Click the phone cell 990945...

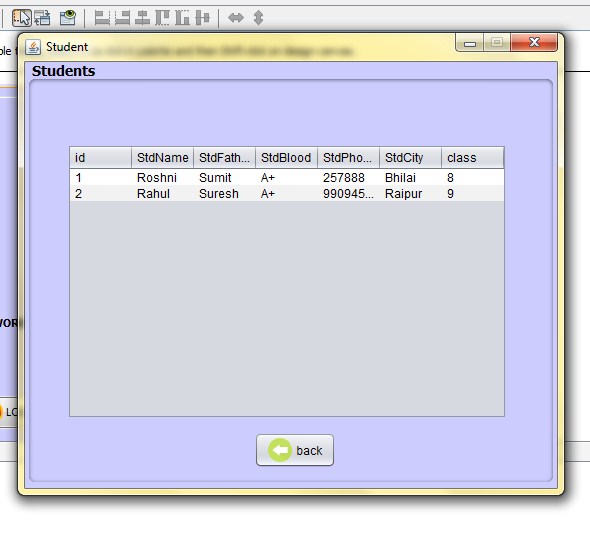coord(348,193)
